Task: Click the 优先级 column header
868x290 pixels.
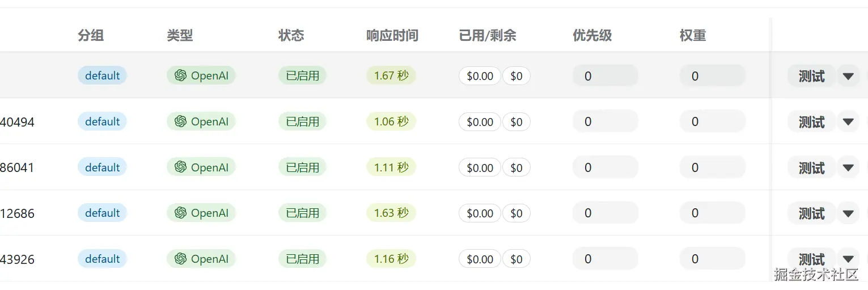Action: pyautogui.click(x=592, y=36)
